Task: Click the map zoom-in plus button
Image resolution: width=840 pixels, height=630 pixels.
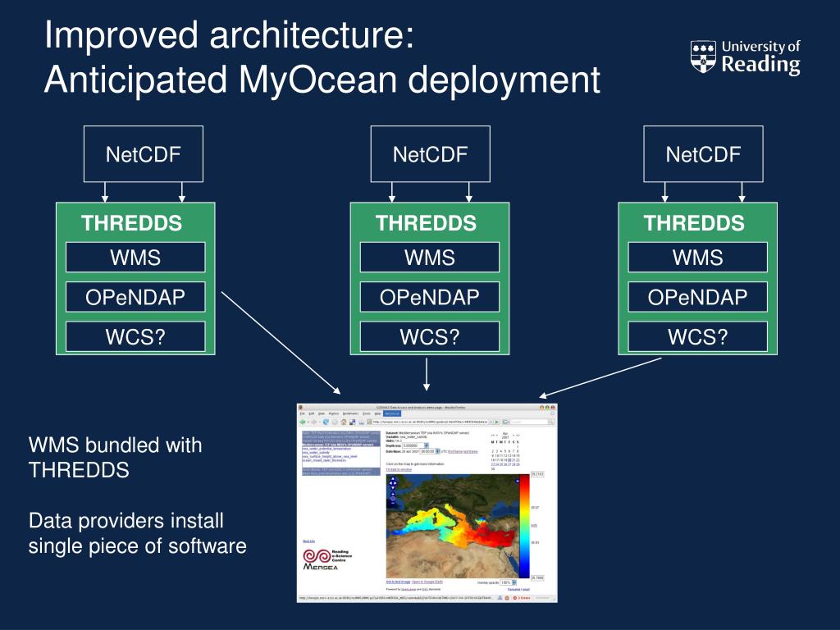Action: pyautogui.click(x=393, y=494)
